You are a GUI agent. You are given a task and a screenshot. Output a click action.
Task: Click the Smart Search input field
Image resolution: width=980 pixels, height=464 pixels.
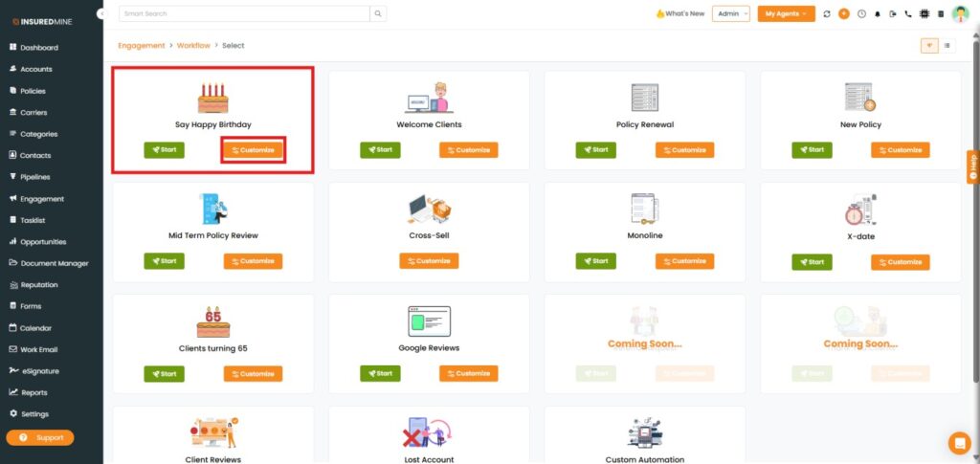pyautogui.click(x=243, y=14)
